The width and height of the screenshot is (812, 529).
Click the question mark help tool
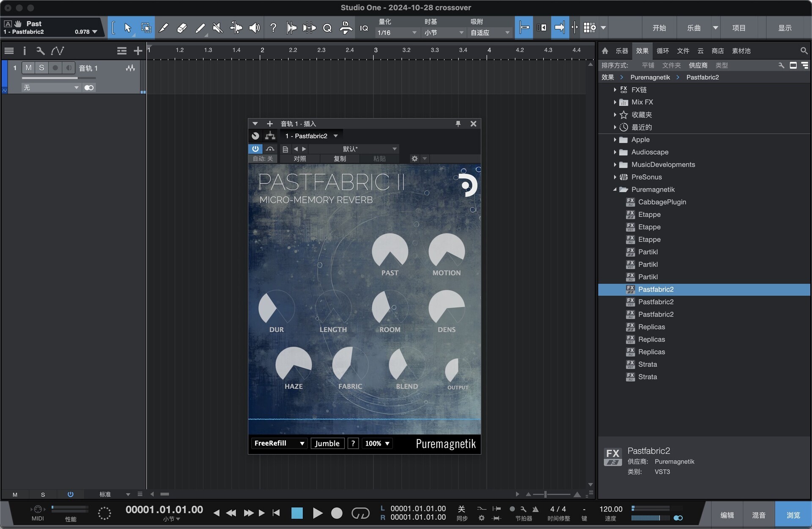(x=273, y=28)
